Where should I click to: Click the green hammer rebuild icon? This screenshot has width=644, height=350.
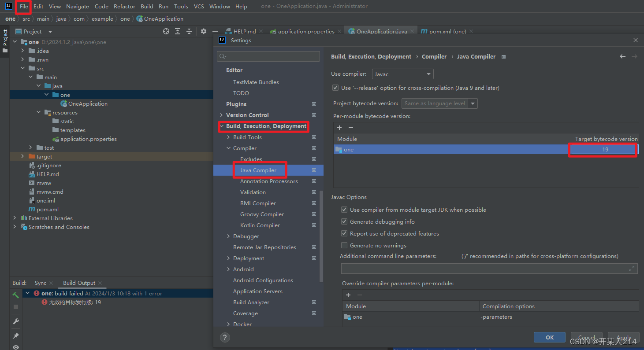[x=16, y=295]
